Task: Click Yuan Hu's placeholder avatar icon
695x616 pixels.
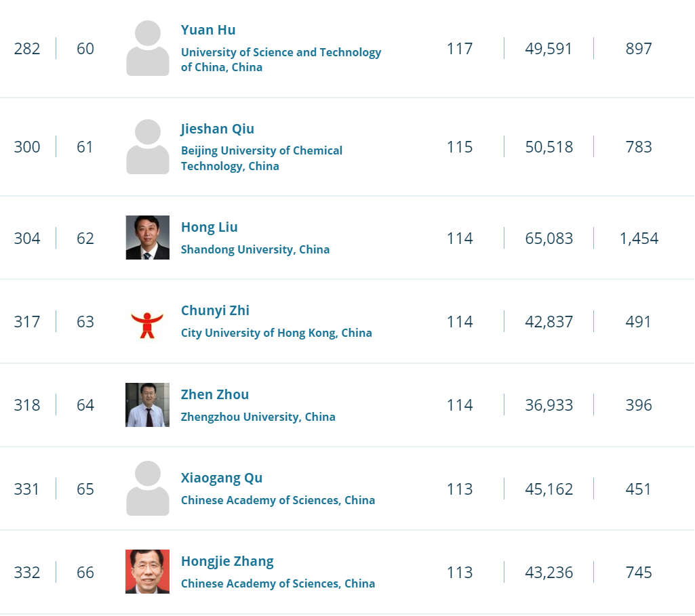Action: [148, 48]
